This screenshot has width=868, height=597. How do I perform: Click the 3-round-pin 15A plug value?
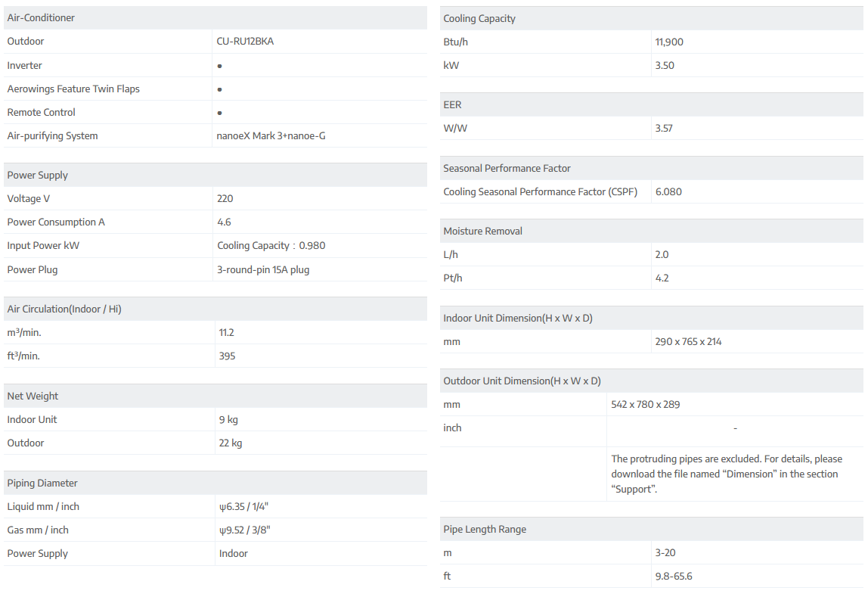(263, 269)
